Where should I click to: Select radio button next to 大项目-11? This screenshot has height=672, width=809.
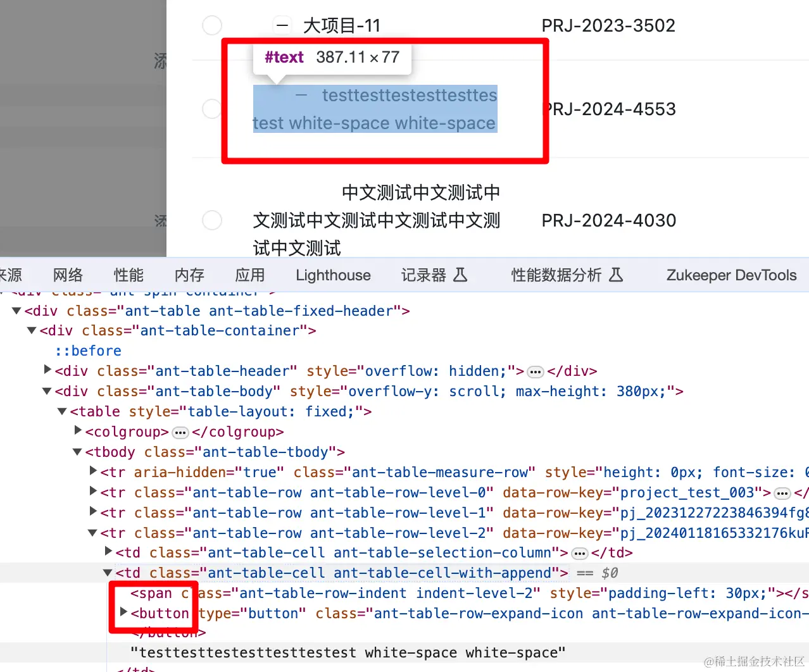(x=212, y=25)
